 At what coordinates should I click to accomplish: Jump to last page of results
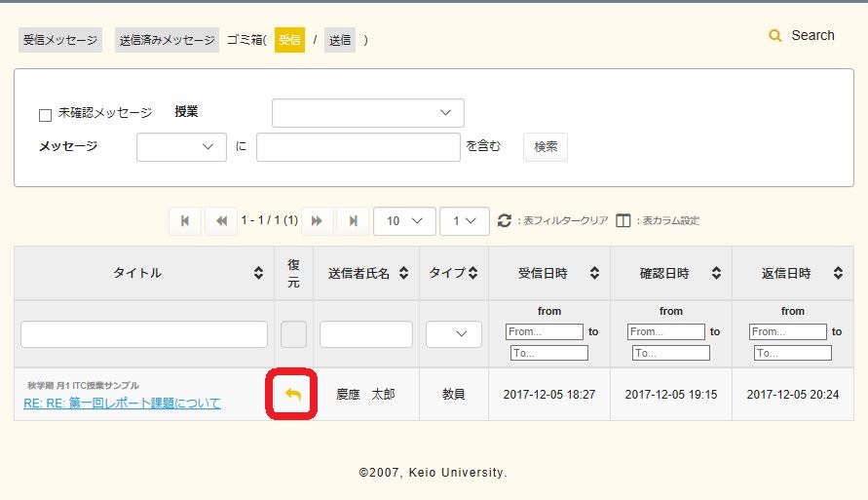coord(353,221)
